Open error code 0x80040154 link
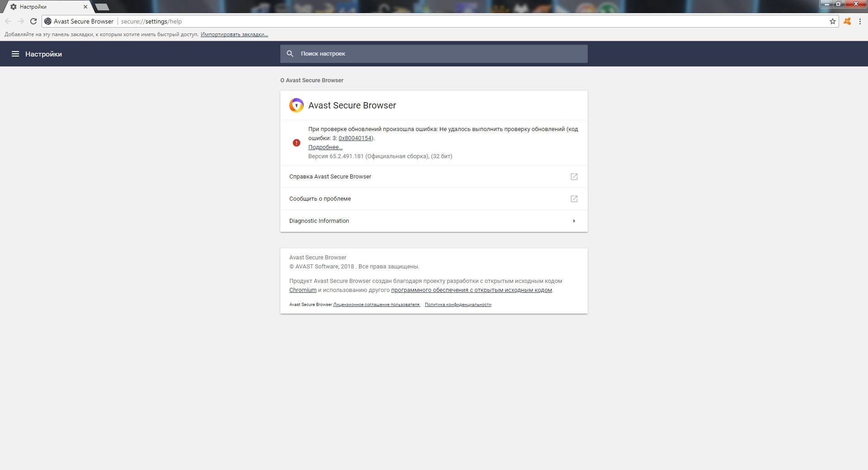The height and width of the screenshot is (470, 868). (355, 138)
